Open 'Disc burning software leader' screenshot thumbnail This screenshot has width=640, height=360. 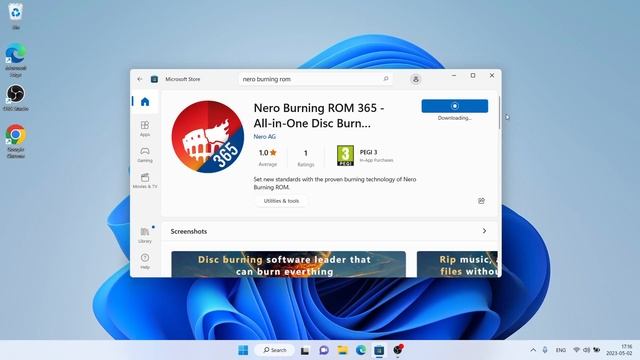click(289, 264)
